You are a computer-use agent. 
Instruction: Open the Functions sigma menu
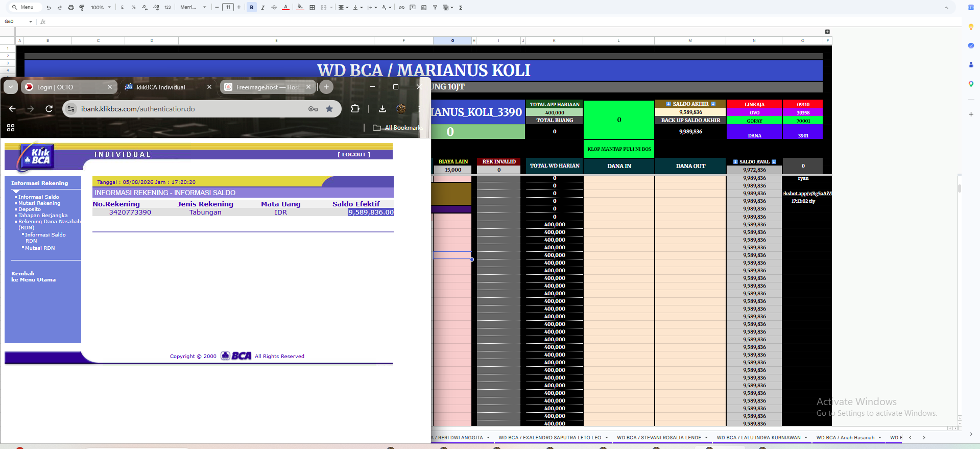pos(461,8)
